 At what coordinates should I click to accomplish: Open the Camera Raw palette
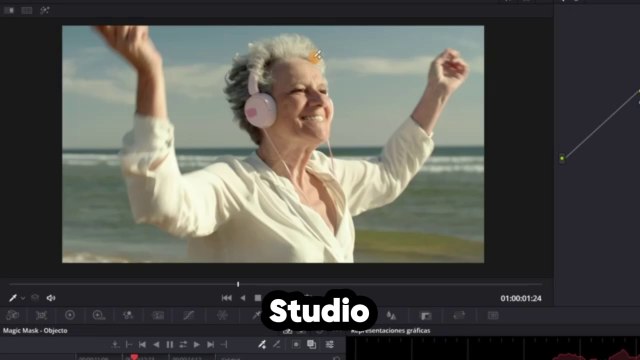pyautogui.click(x=13, y=315)
